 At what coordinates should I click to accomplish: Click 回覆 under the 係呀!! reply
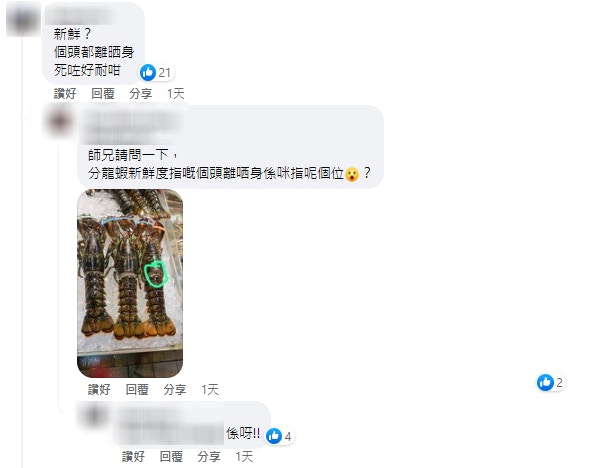pos(171,456)
